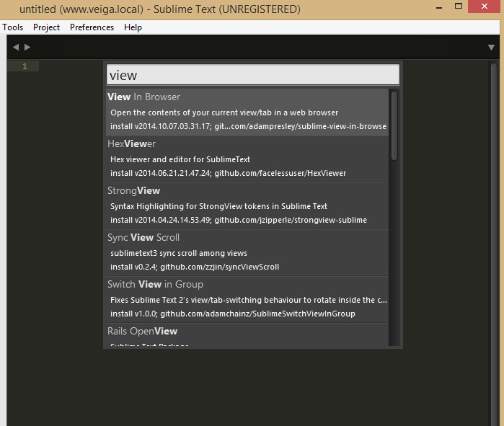504x426 pixels.
Task: Maximize the Sublime Text window
Action: click(459, 6)
